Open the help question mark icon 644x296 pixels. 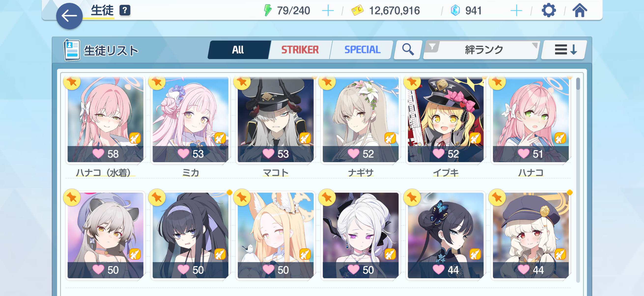[x=125, y=11]
